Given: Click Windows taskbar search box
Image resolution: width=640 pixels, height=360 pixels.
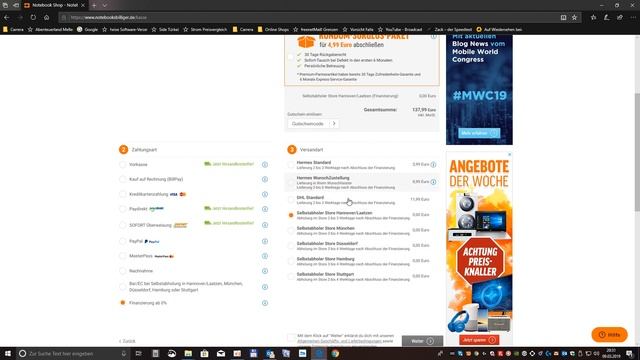Looking at the screenshot, I should click(x=73, y=353).
